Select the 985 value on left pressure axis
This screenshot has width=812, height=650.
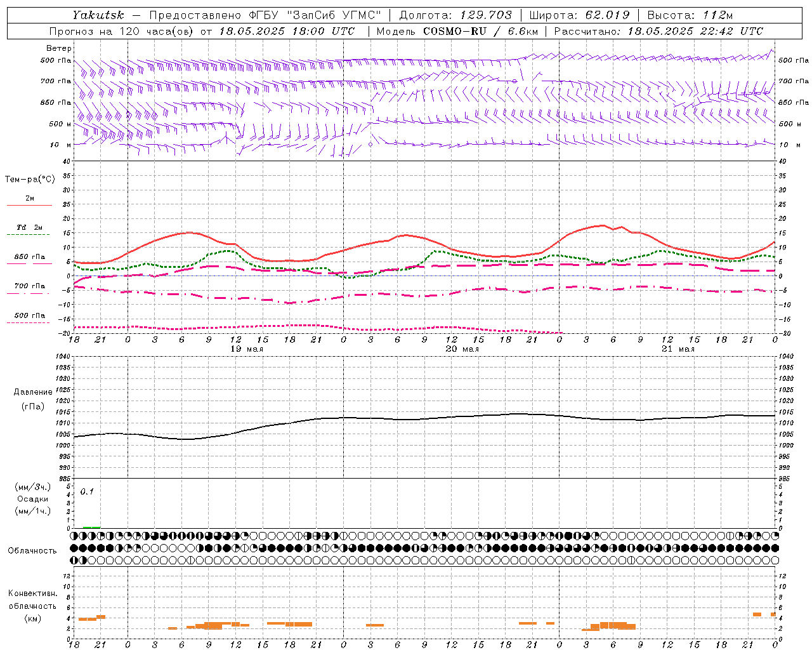click(x=64, y=479)
